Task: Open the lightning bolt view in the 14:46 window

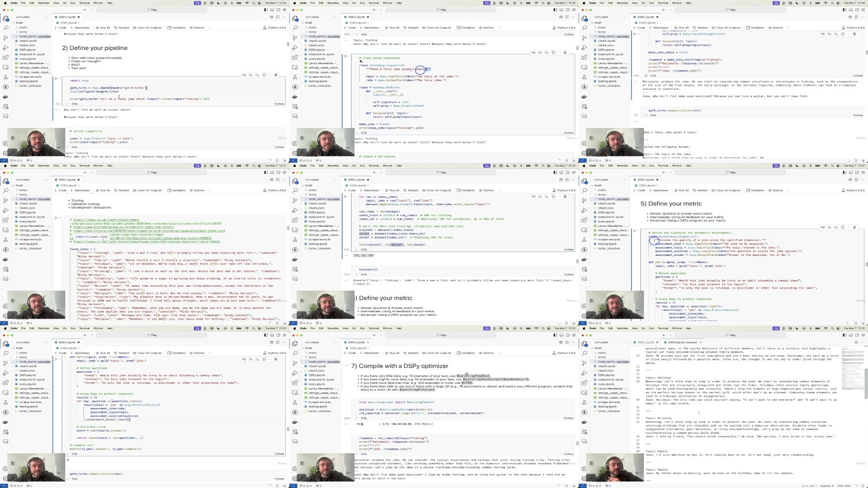Action: click(x=295, y=87)
